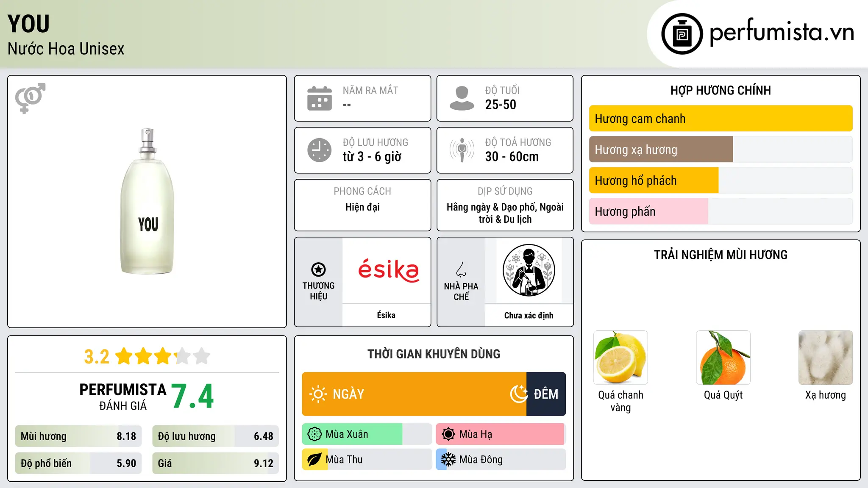Click the từ 3 - 6 giờ longevity value
The image size is (868, 488).
(x=372, y=157)
